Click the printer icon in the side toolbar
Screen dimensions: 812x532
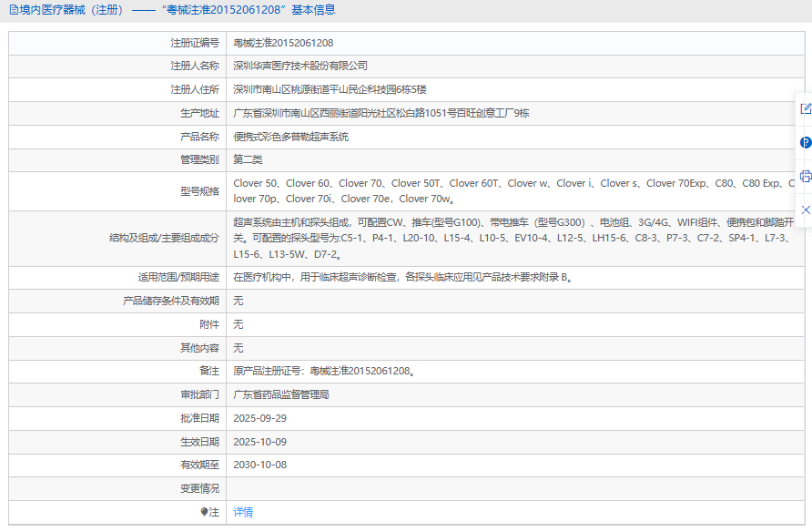(806, 176)
